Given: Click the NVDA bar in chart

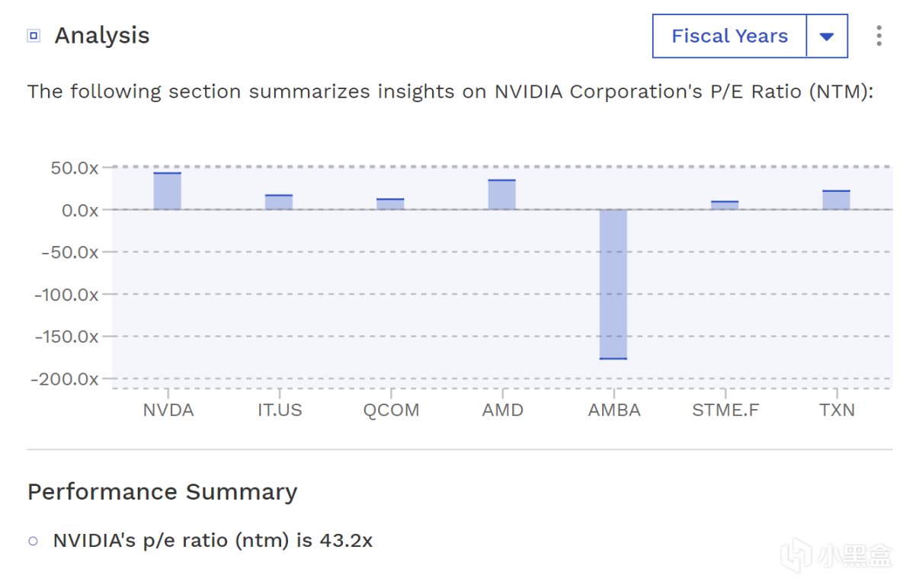Looking at the screenshot, I should [168, 191].
